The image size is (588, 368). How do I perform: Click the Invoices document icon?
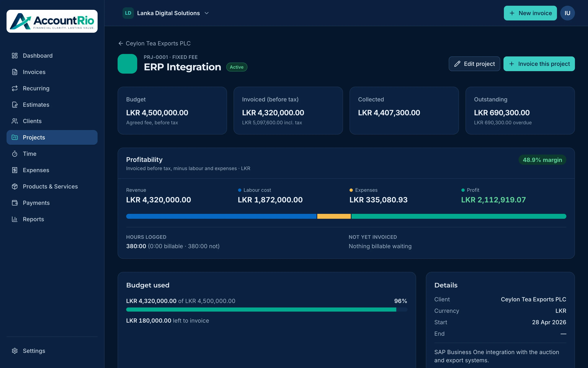pyautogui.click(x=14, y=72)
